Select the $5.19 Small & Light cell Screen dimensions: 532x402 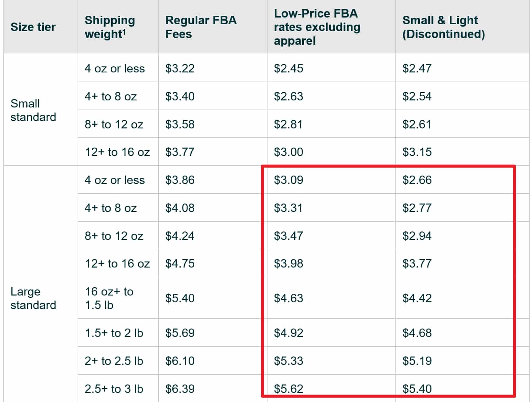[x=462, y=361]
